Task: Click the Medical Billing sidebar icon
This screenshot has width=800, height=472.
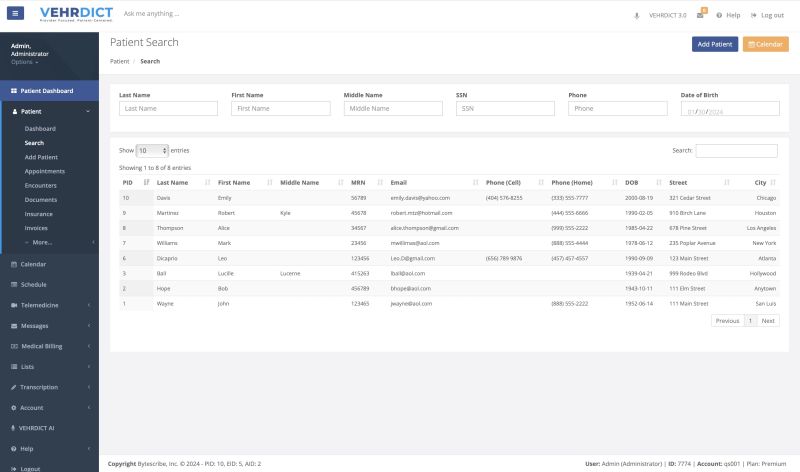Action: point(14,346)
